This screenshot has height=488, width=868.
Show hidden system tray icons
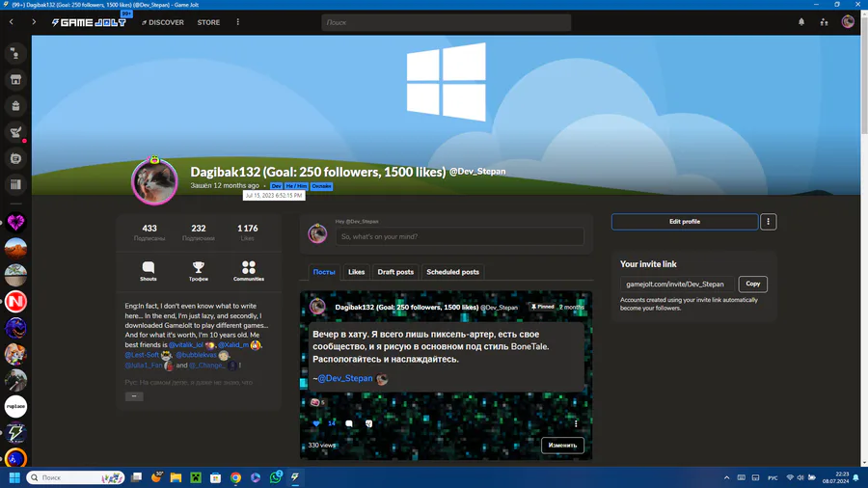726,477
